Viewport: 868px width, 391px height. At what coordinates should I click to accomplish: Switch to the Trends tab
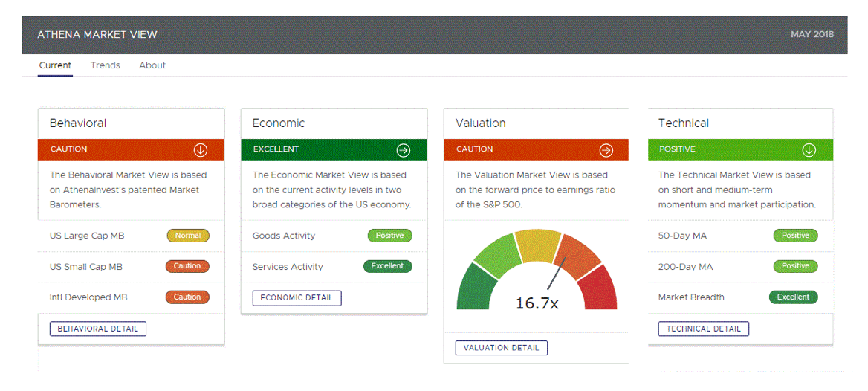click(x=105, y=65)
